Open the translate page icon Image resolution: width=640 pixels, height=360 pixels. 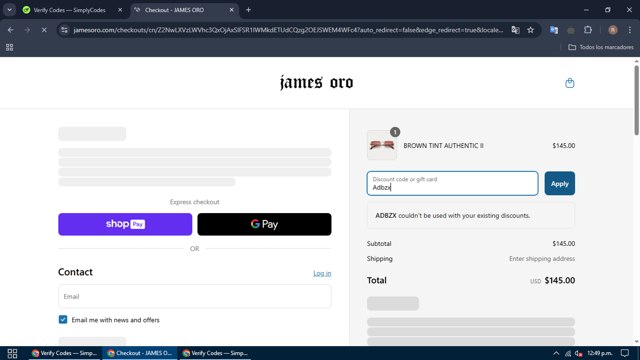[x=516, y=30]
